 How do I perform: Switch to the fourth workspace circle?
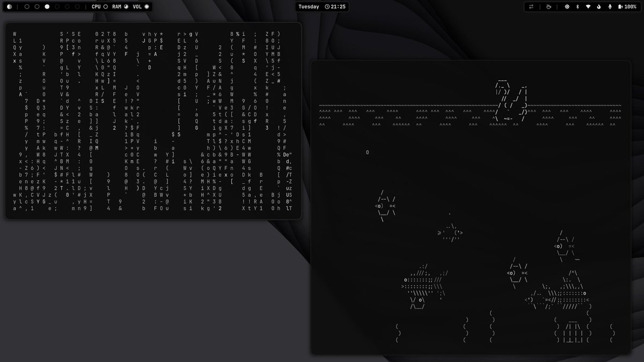pos(57,6)
